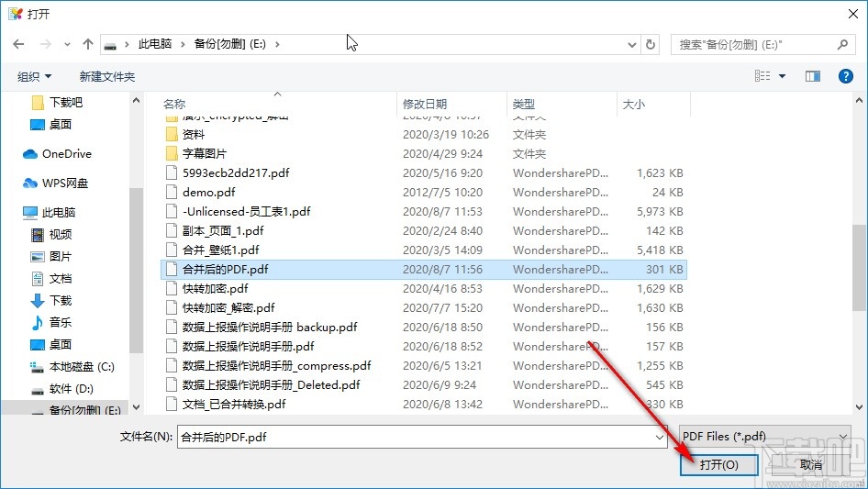Click sidebar scroll up arrow
Image resolution: width=868 pixels, height=489 pixels.
pos(136,101)
